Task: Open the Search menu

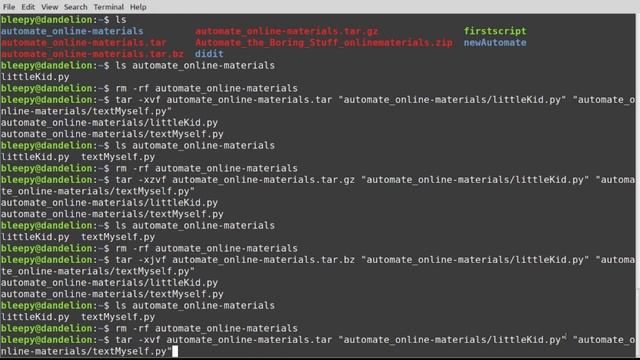Action: click(x=76, y=7)
